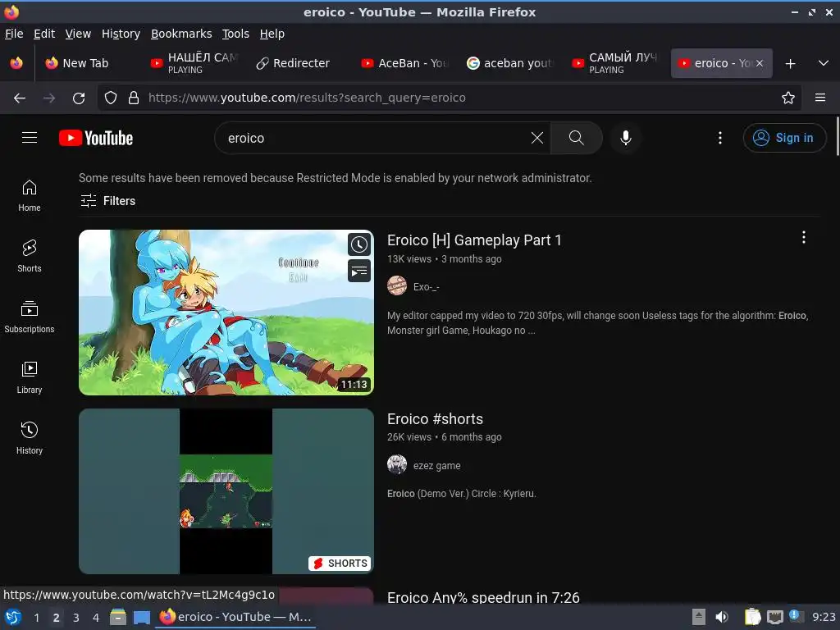The width and height of the screenshot is (840, 630).
Task: Open YouTube settings three-dot menu
Action: coord(720,138)
